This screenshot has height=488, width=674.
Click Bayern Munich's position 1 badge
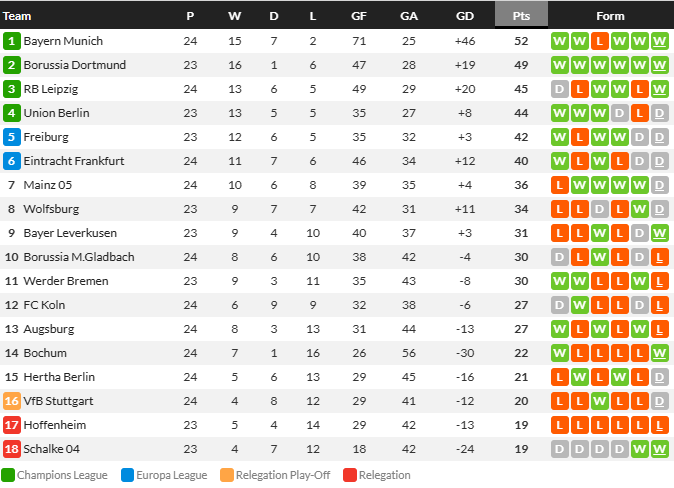tap(12, 41)
